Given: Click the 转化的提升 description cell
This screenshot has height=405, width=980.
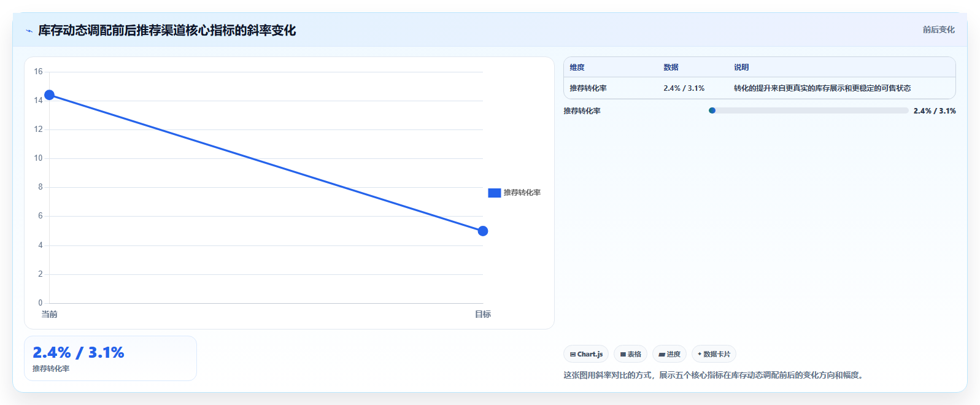Looking at the screenshot, I should coord(822,88).
